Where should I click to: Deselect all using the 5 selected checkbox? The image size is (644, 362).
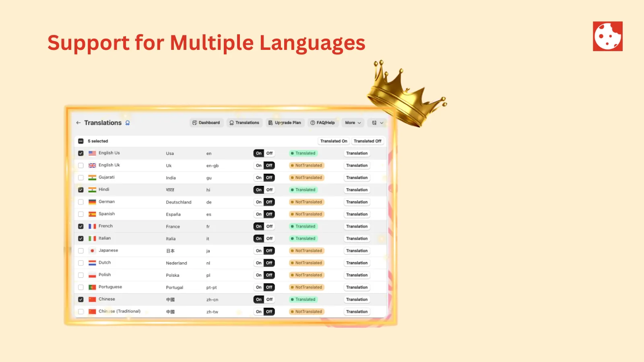coord(81,141)
